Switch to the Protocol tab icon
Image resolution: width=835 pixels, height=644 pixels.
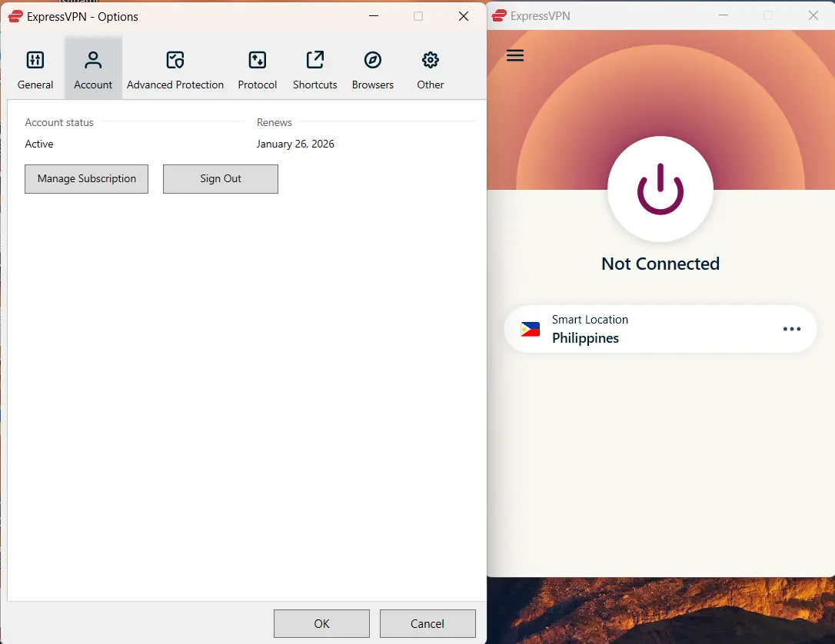[258, 60]
